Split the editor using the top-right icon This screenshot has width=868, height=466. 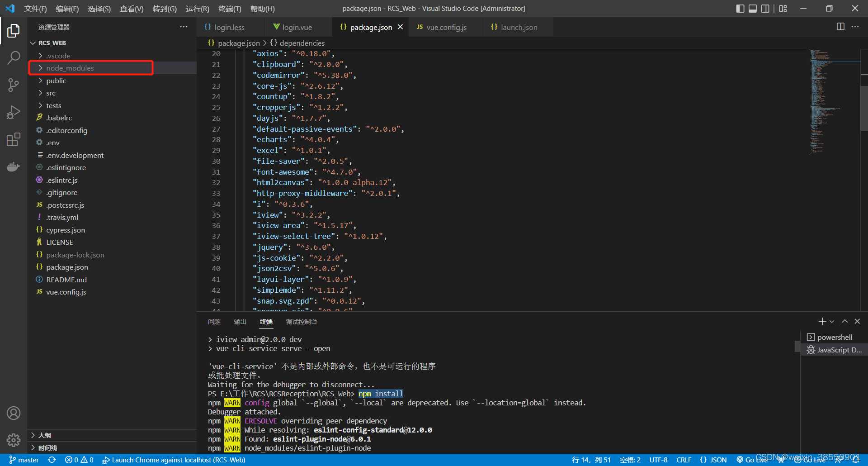pos(840,27)
